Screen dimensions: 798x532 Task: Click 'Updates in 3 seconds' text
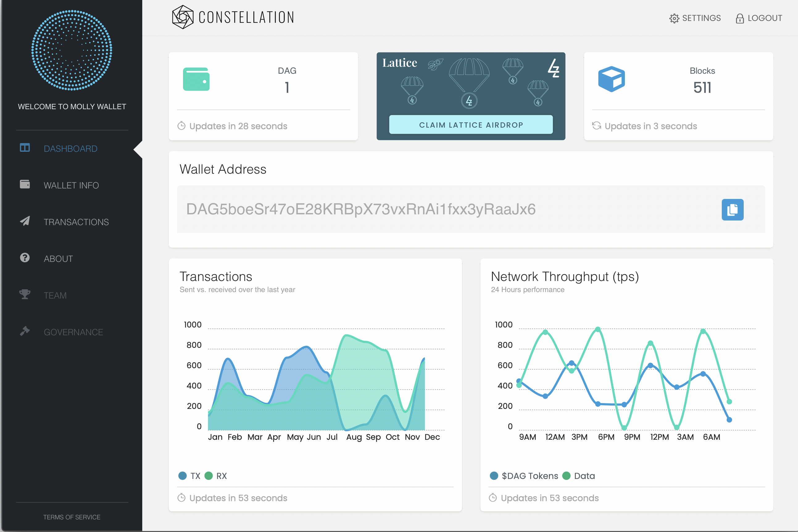(x=651, y=126)
